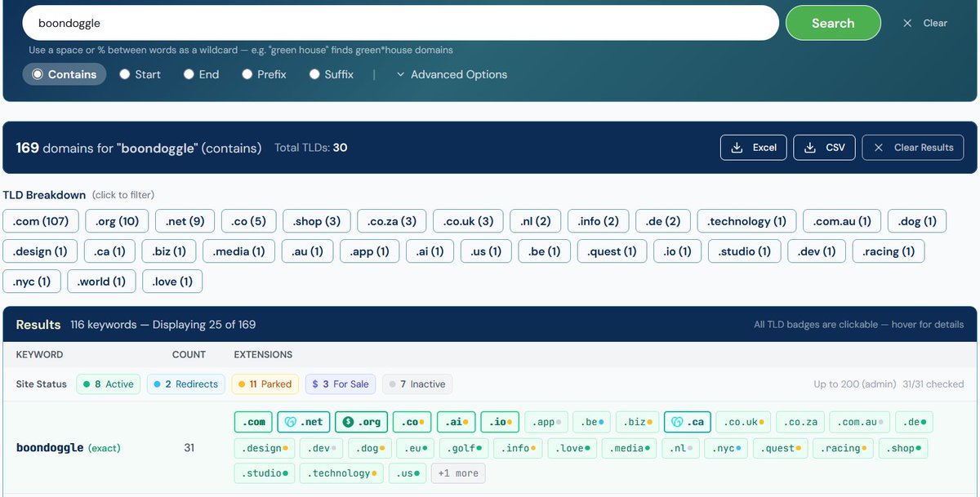Screen dimensions: 980x497
Task: Open the boondoggle .net badge
Action: coord(304,422)
